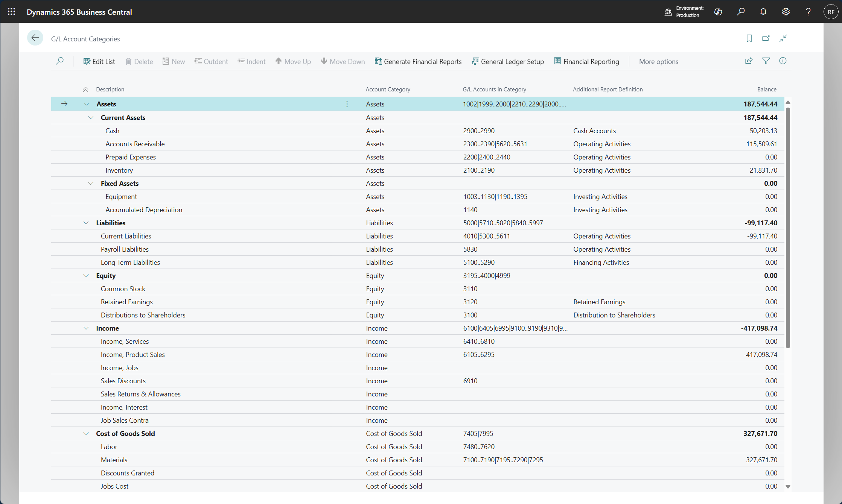The image size is (842, 504).
Task: Click Delete in the action bar
Action: point(139,61)
